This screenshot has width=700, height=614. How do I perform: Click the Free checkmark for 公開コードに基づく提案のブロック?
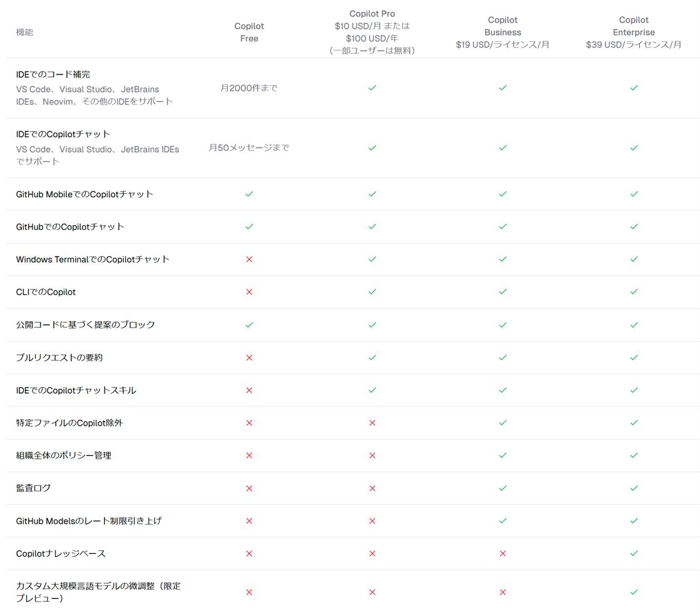click(249, 325)
